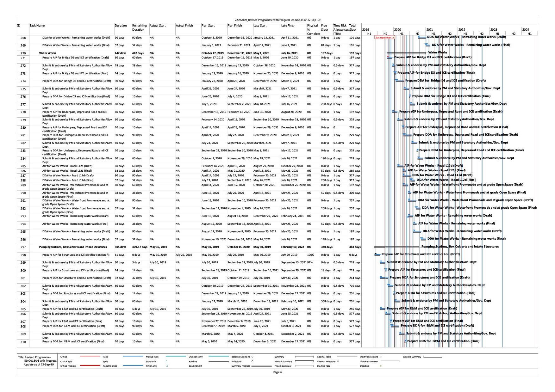Click the '214 days' total slack cell
Screen dimensions: 555x392
(x=355, y=278)
